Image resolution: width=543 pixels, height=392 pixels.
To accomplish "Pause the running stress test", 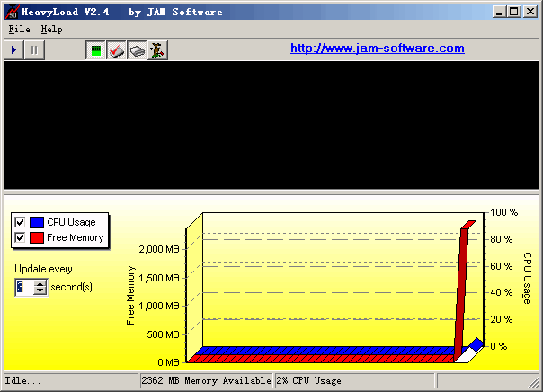I will [x=34, y=50].
